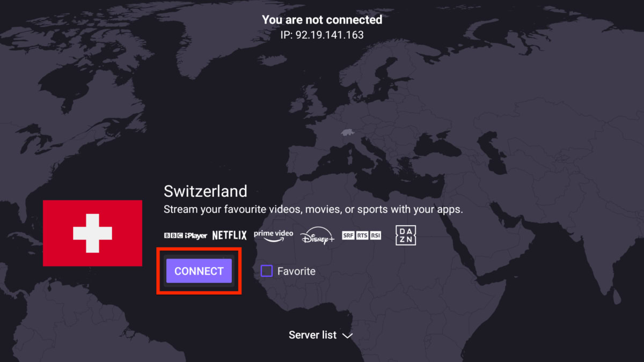Viewport: 644px width, 362px height.
Task: Click the Switzerland country heading
Action: [205, 191]
